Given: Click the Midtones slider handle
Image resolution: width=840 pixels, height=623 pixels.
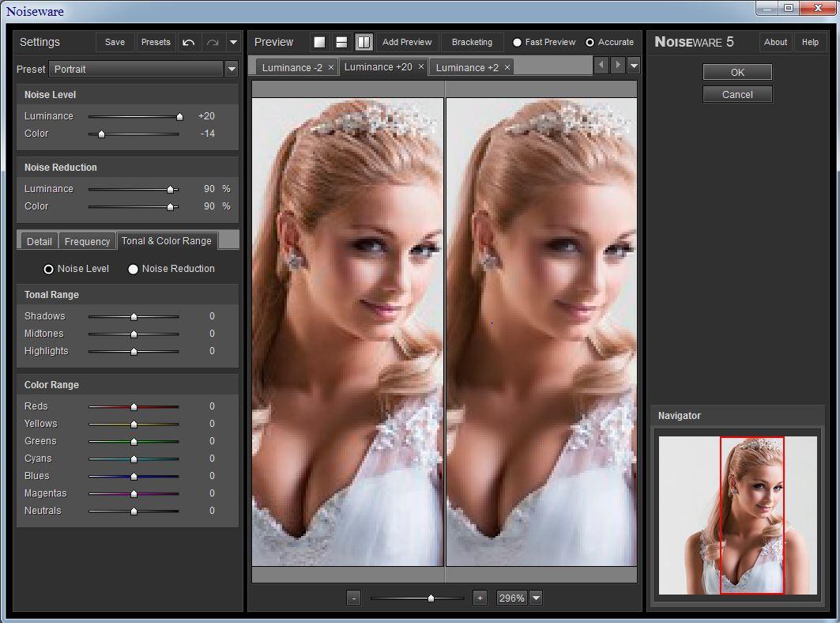Looking at the screenshot, I should (134, 334).
